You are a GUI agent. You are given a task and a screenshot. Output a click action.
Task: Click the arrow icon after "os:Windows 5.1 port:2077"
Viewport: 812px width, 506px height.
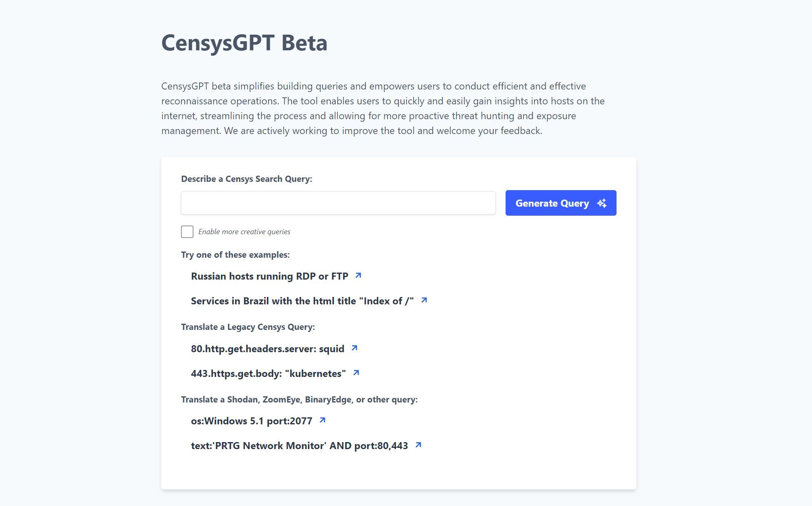coord(323,420)
